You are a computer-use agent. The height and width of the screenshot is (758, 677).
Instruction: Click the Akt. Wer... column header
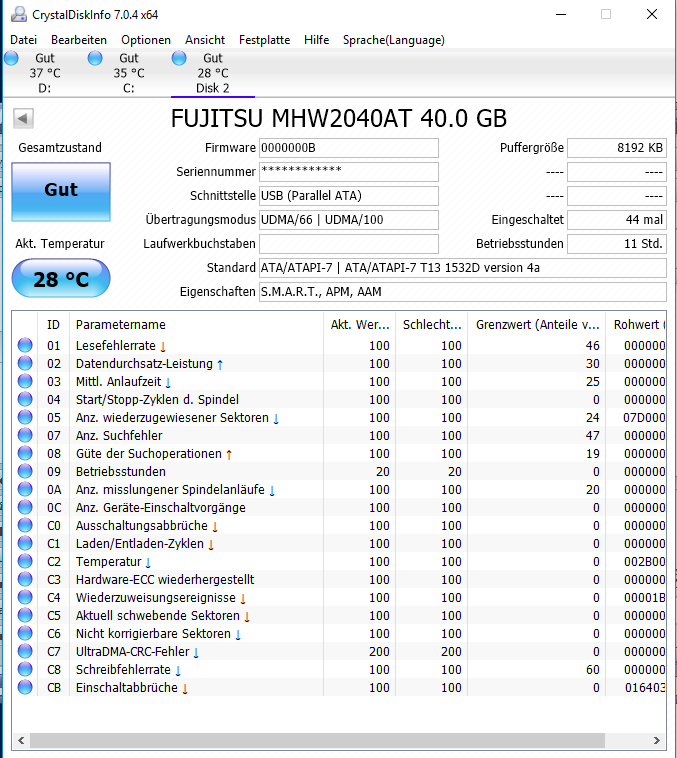[x=359, y=324]
